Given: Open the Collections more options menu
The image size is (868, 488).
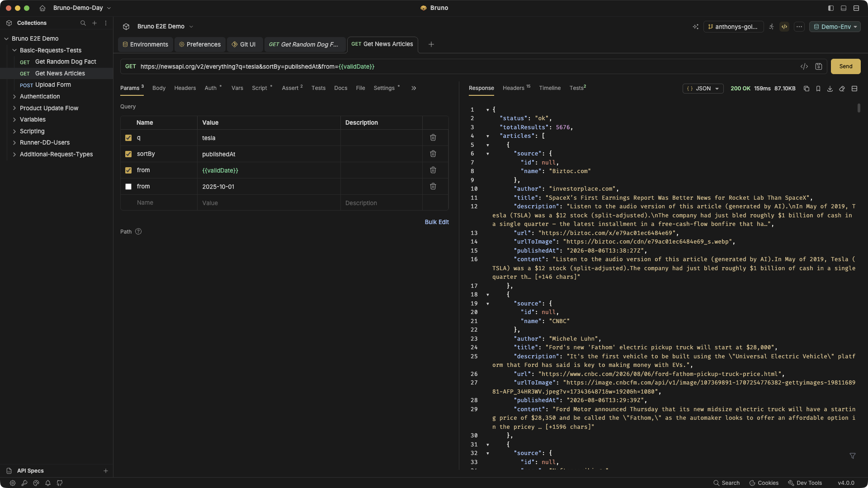Looking at the screenshot, I should tap(106, 23).
